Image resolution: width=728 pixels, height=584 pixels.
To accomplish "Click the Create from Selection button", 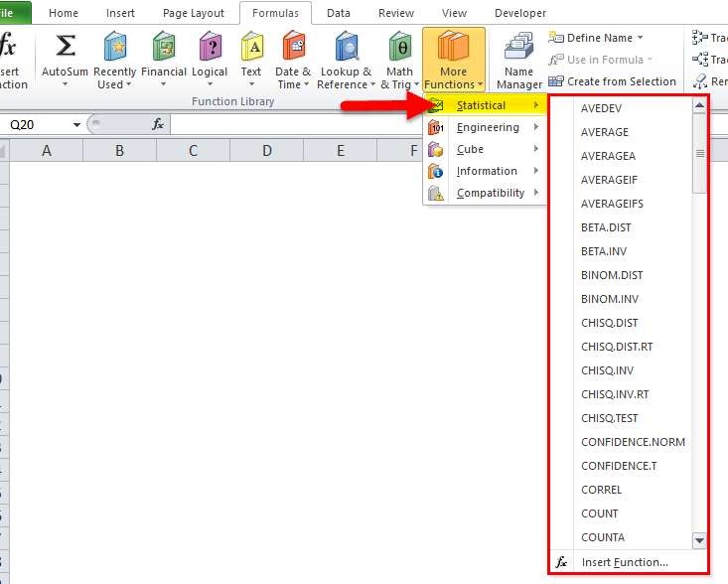I will click(613, 81).
